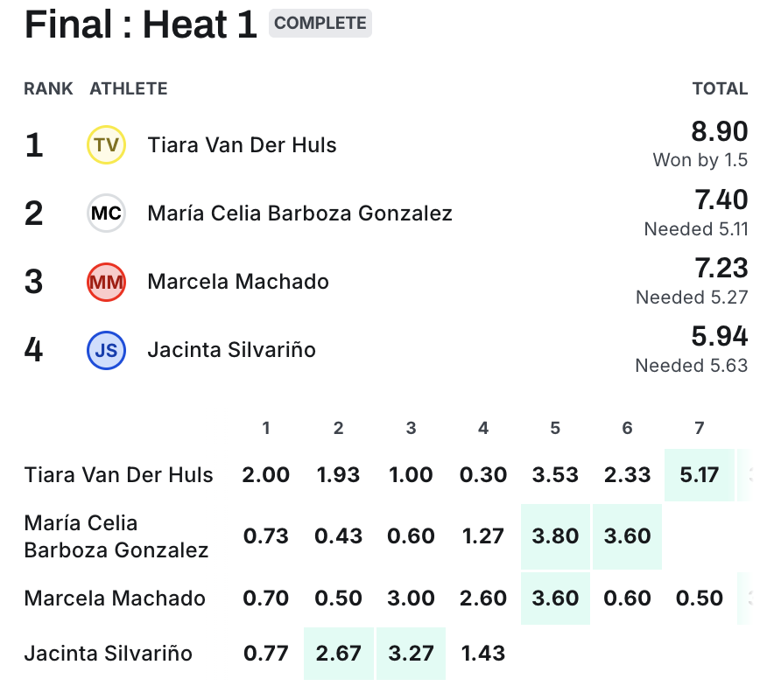This screenshot has width=774, height=700.
Task: Click the wave 7 column header
Action: click(x=699, y=428)
